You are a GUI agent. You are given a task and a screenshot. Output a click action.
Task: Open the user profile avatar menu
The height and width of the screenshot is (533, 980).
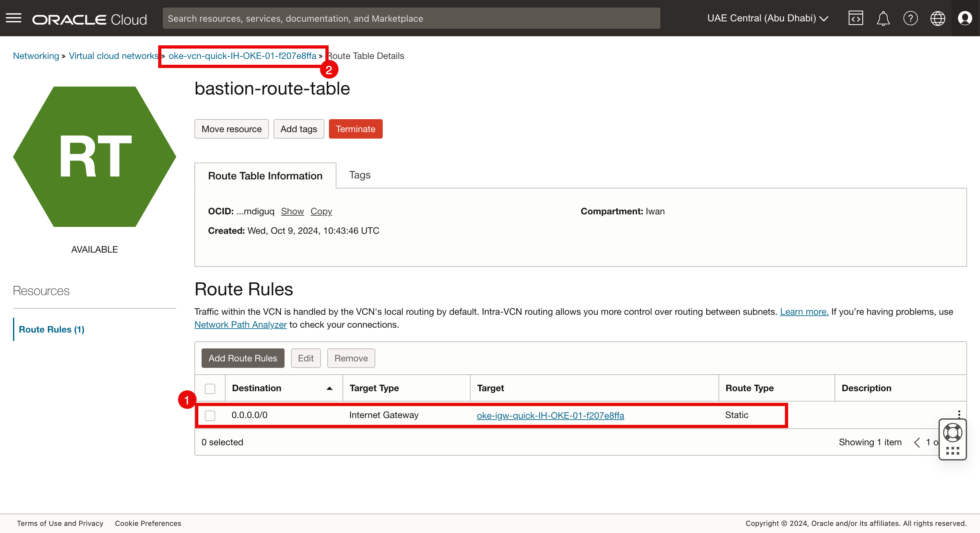pyautogui.click(x=965, y=18)
